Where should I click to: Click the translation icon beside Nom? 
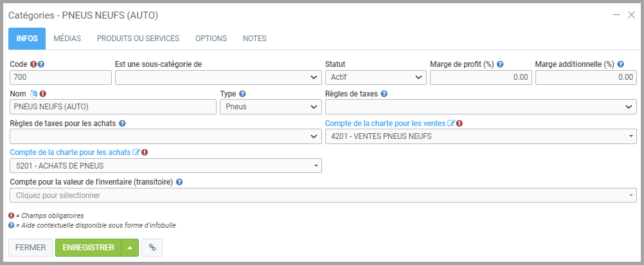(34, 94)
